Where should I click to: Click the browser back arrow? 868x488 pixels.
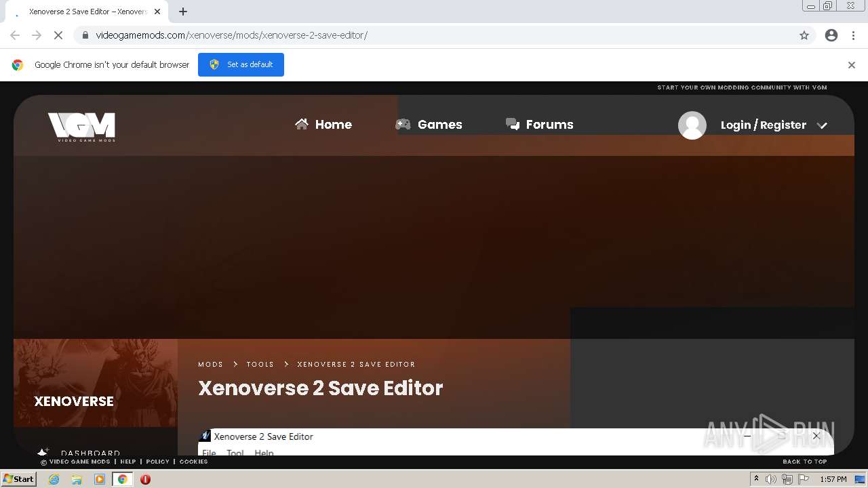15,35
